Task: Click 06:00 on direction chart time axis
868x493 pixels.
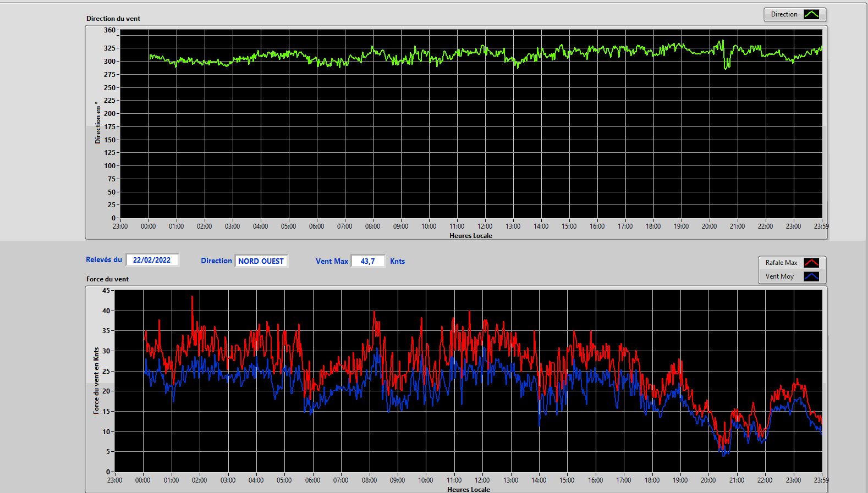Action: click(316, 226)
